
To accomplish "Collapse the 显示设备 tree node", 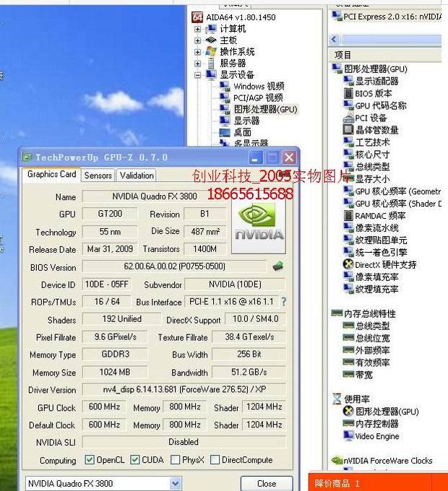I will 197,75.
